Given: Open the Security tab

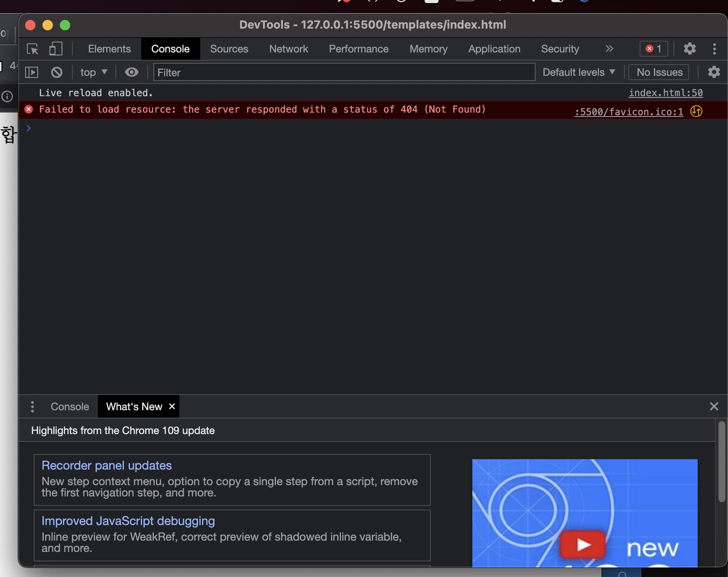Looking at the screenshot, I should 560,49.
